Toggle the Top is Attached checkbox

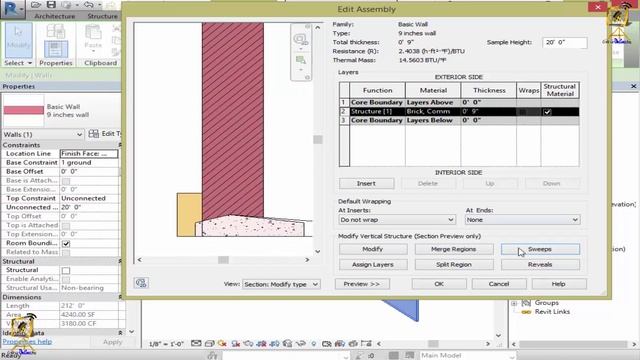[66, 225]
